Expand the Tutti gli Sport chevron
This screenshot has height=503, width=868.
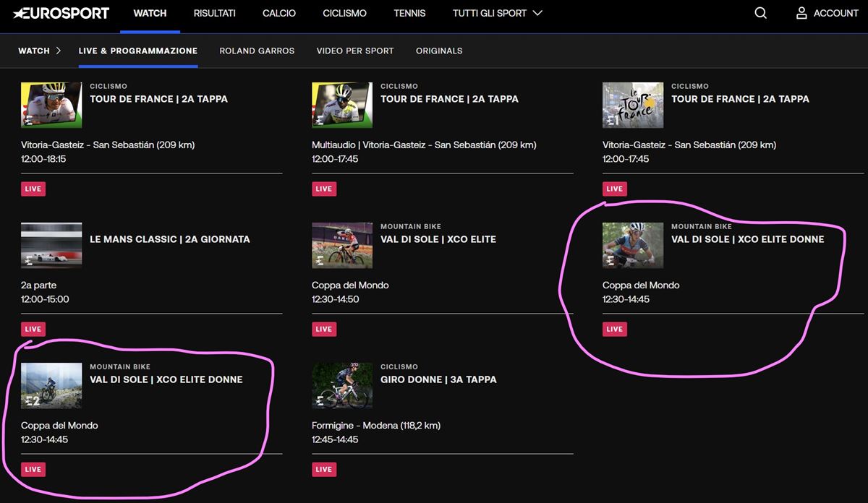click(x=537, y=13)
